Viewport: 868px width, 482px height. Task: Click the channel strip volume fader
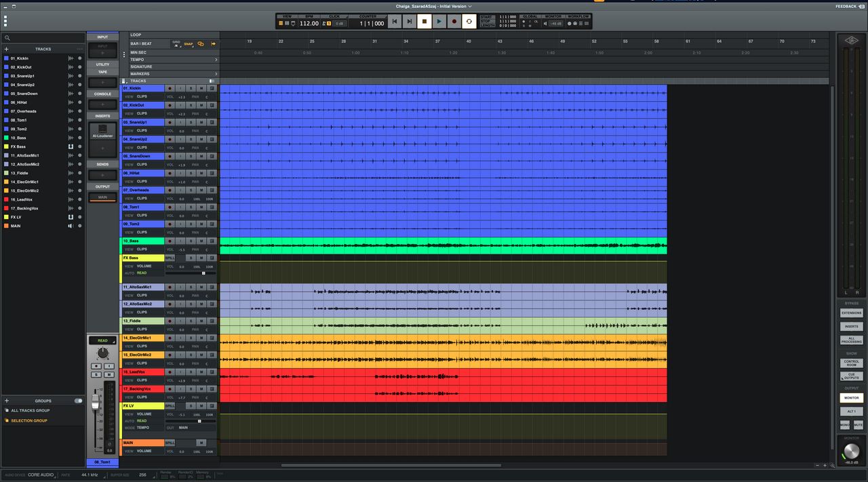pyautogui.click(x=96, y=403)
